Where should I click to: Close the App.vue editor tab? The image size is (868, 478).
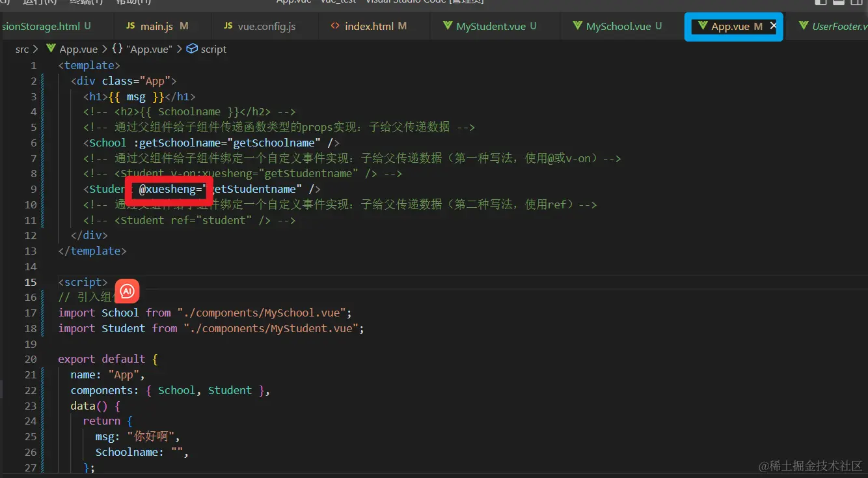773,26
